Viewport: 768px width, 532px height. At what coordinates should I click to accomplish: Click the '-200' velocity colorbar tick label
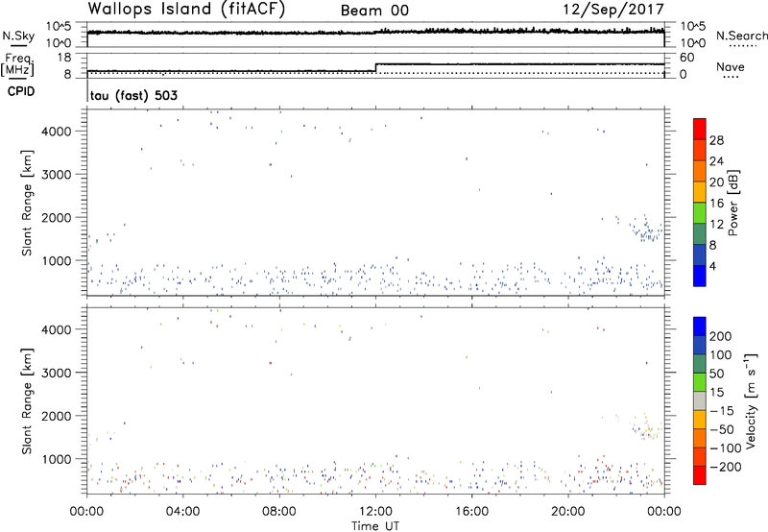pyautogui.click(x=726, y=467)
